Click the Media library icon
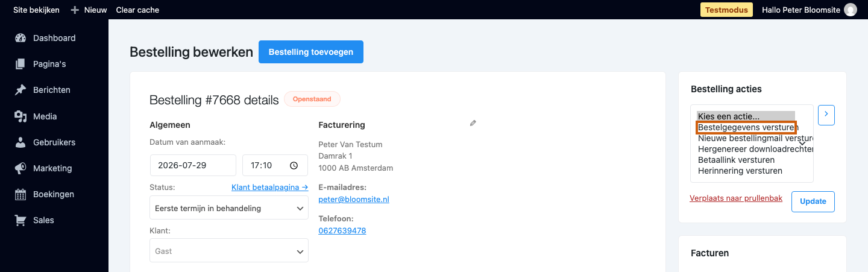This screenshot has width=868, height=272. point(20,116)
